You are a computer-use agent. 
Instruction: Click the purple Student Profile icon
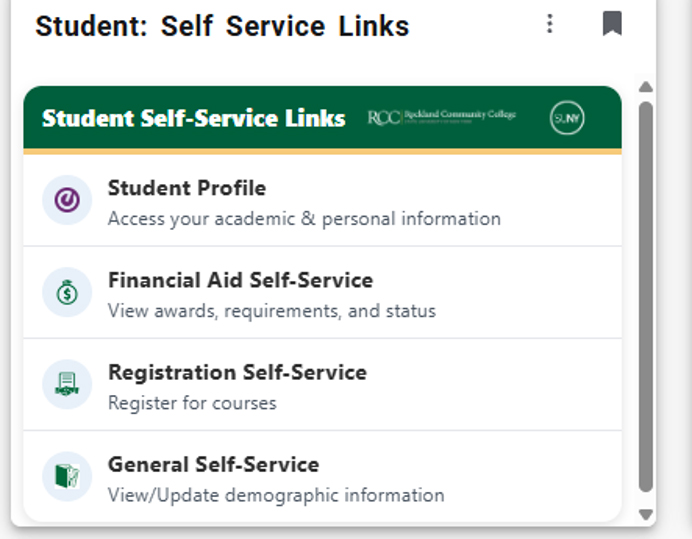[67, 200]
